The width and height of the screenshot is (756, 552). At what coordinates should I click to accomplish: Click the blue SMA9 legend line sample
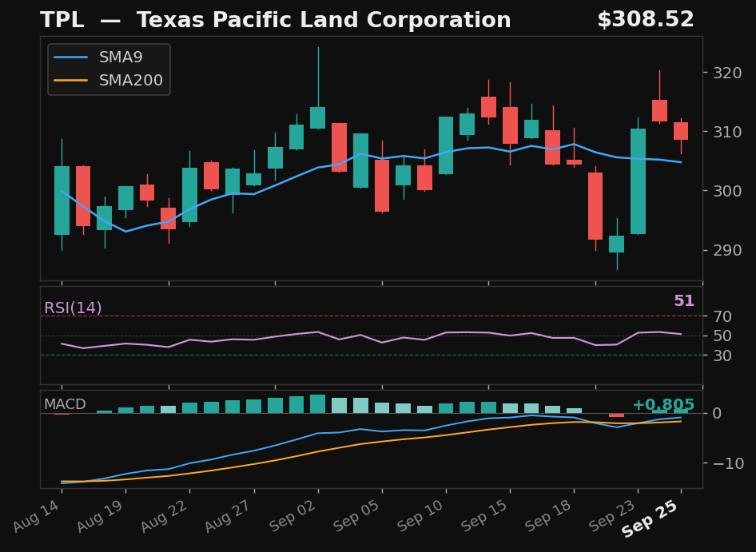pyautogui.click(x=71, y=58)
